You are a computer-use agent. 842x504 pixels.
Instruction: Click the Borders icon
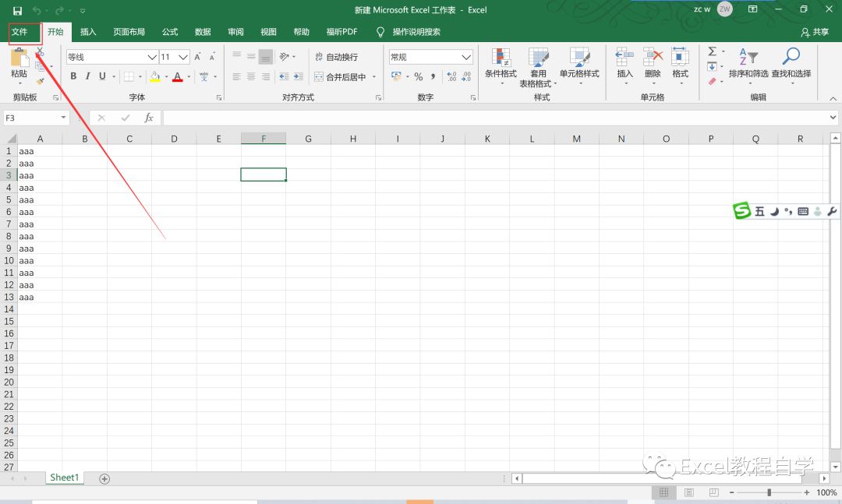tap(129, 77)
